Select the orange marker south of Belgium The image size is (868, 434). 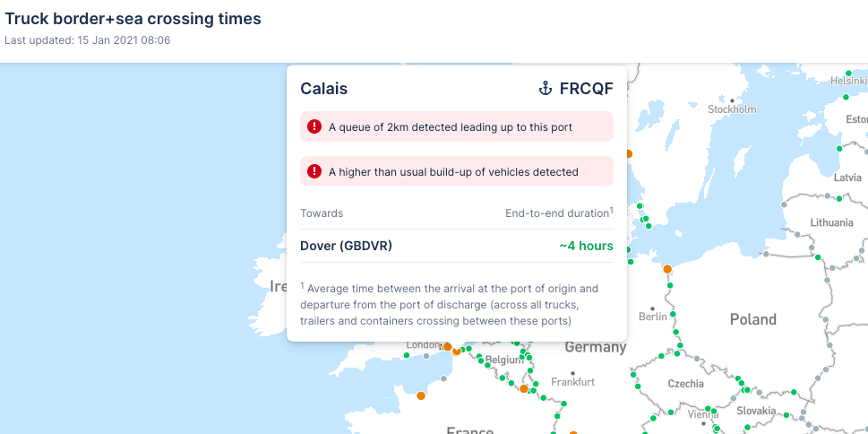524,388
